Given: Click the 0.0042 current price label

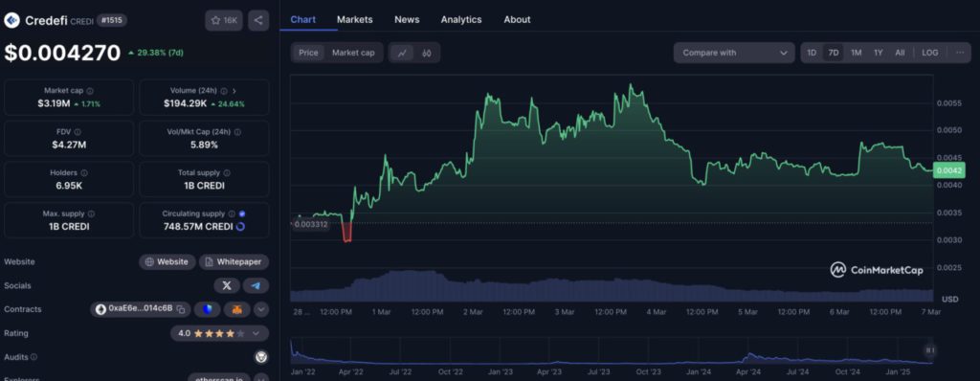Looking at the screenshot, I should click(948, 169).
